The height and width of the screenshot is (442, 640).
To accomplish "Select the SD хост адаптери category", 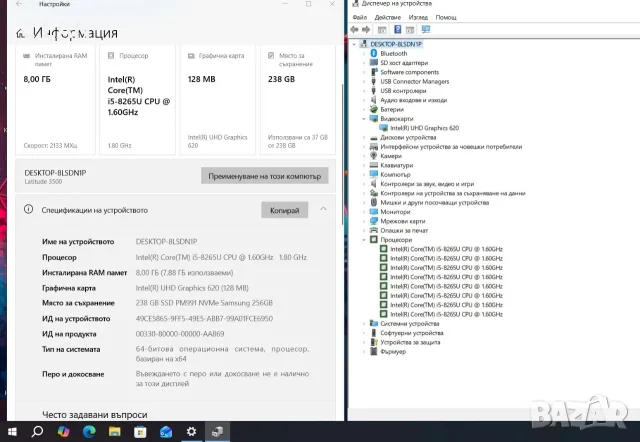I will point(404,63).
